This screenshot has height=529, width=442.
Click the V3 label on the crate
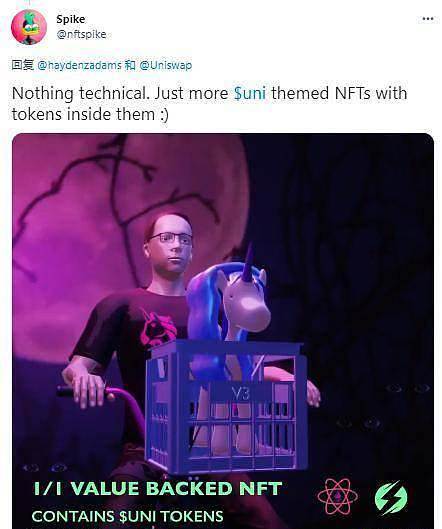(241, 393)
